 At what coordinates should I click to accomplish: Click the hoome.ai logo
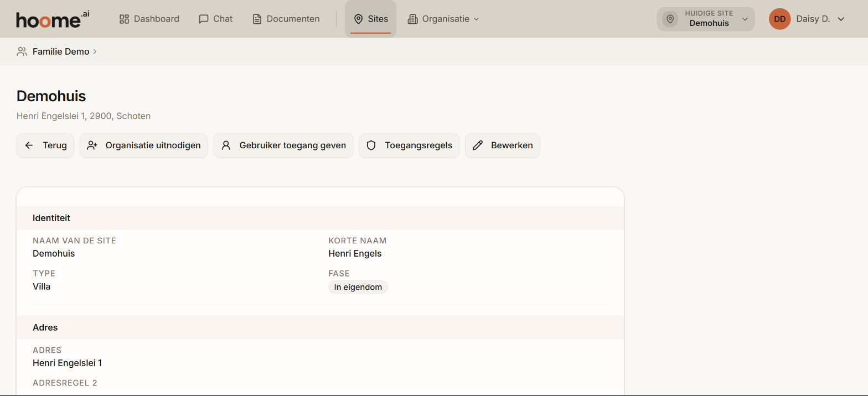[53, 19]
